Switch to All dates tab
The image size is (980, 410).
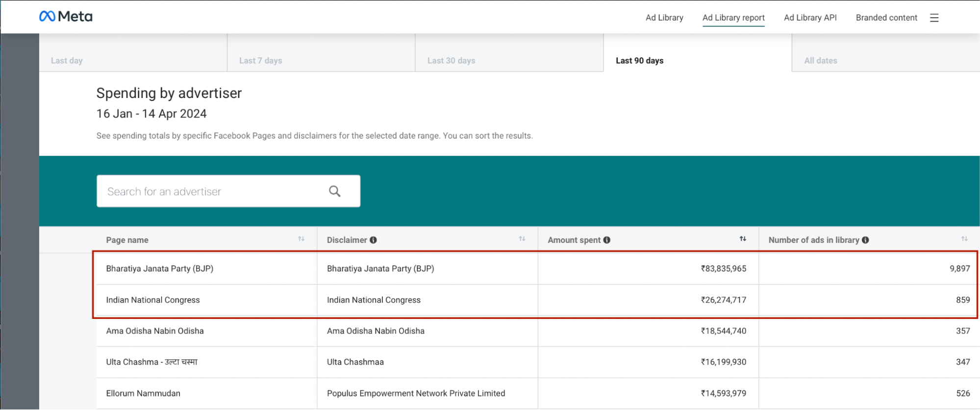tap(886, 53)
